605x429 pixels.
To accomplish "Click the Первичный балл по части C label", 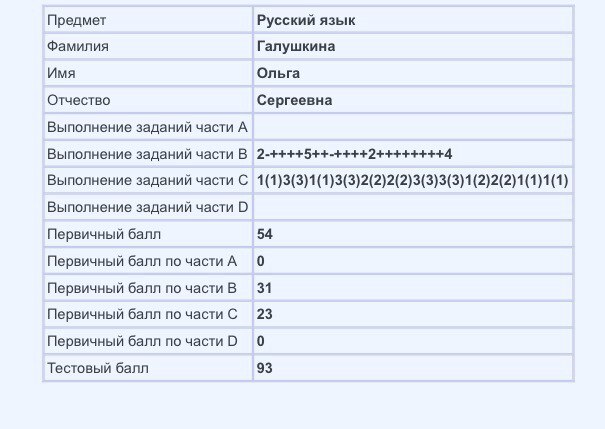I will point(142,314).
